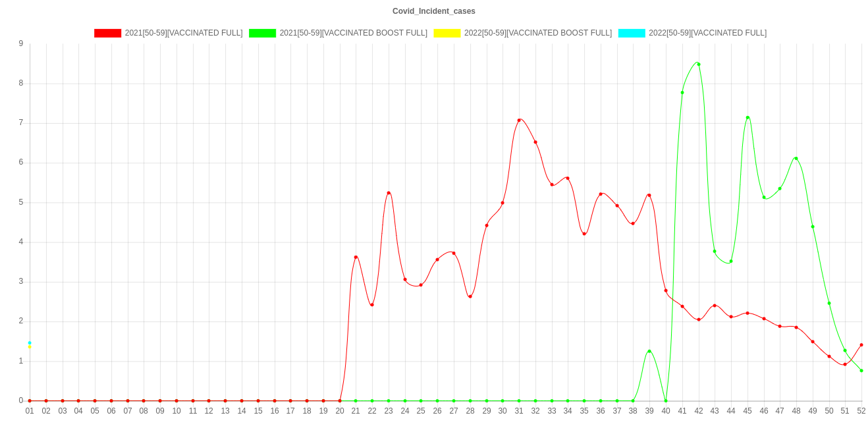Select the green data point at week 45
Image resolution: width=868 pixels, height=434 pixels.
[747, 118]
